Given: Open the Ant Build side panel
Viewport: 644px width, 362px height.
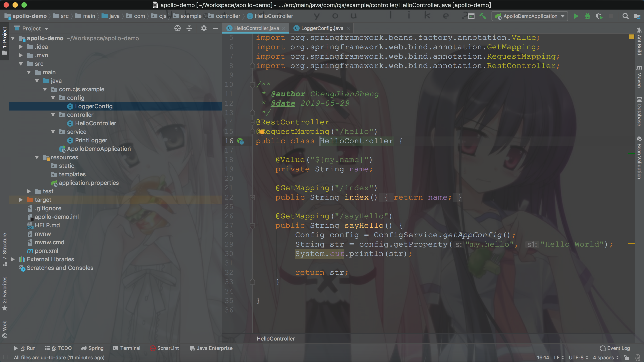Looking at the screenshot, I should [639, 41].
